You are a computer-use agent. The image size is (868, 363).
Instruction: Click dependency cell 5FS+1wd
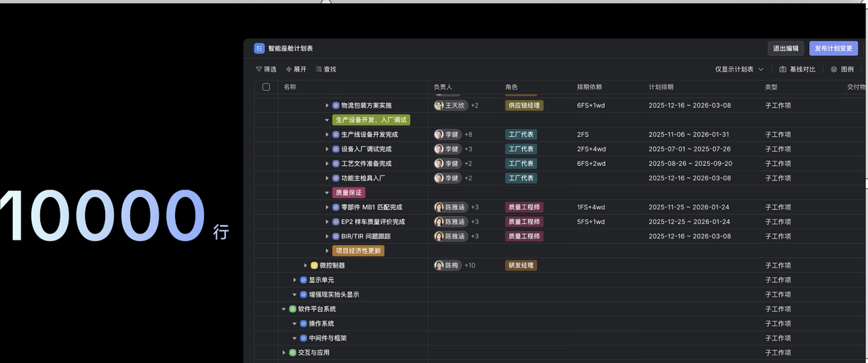591,221
